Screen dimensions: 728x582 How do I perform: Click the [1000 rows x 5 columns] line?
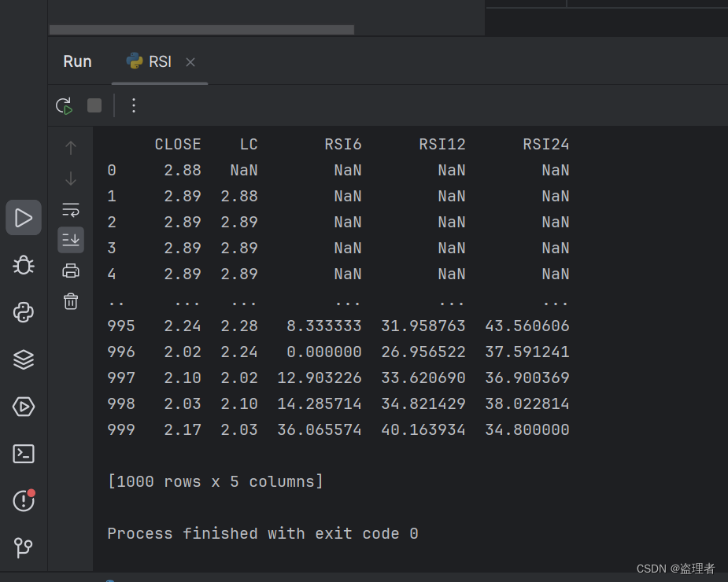pos(216,482)
